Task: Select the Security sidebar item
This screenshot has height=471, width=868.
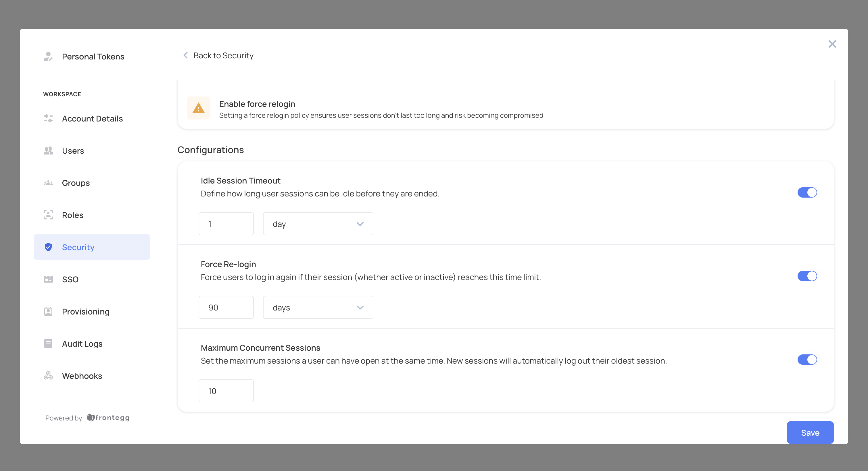Action: (x=92, y=247)
